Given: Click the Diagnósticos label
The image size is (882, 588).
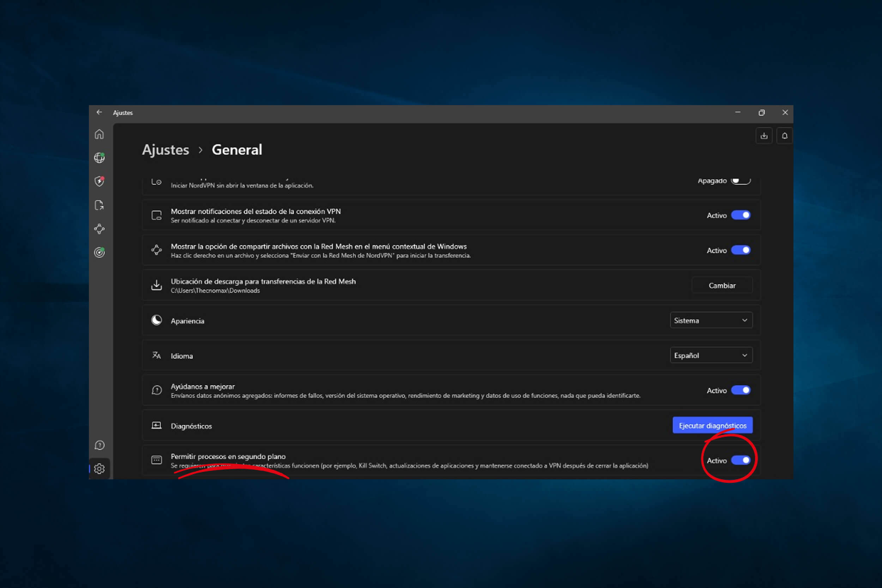Looking at the screenshot, I should coord(191,426).
